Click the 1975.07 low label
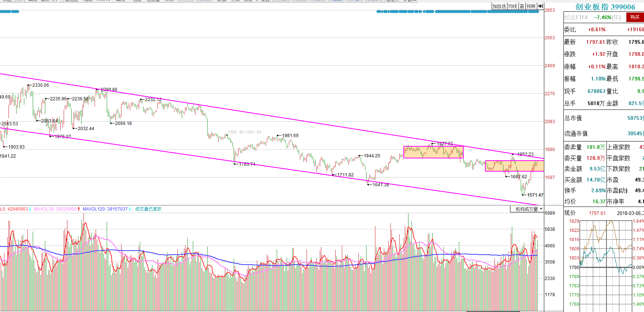The width and height of the screenshot is (644, 312). (63, 137)
